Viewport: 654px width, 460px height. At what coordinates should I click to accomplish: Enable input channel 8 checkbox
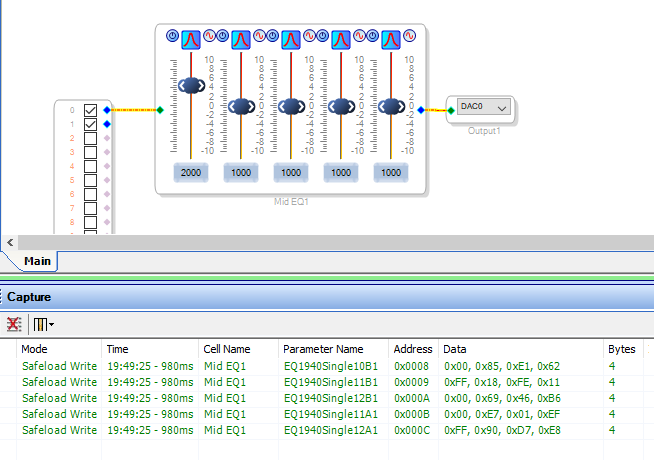coord(91,222)
